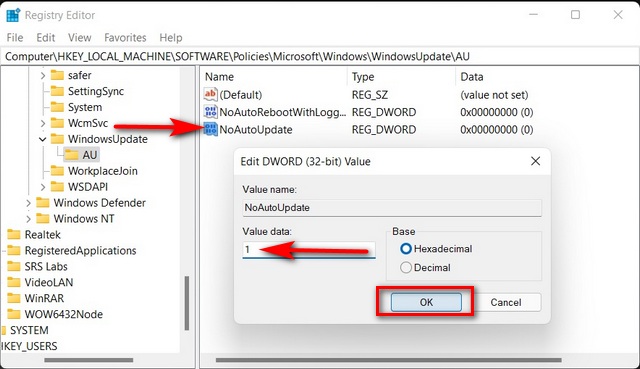Click the WcmSvc folder icon

pos(57,123)
